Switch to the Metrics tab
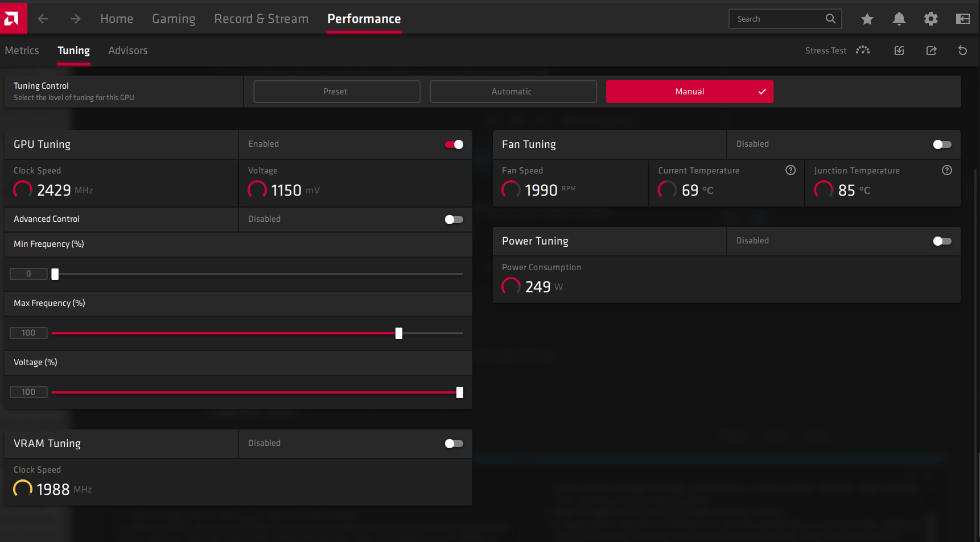The height and width of the screenshot is (542, 980). tap(22, 51)
